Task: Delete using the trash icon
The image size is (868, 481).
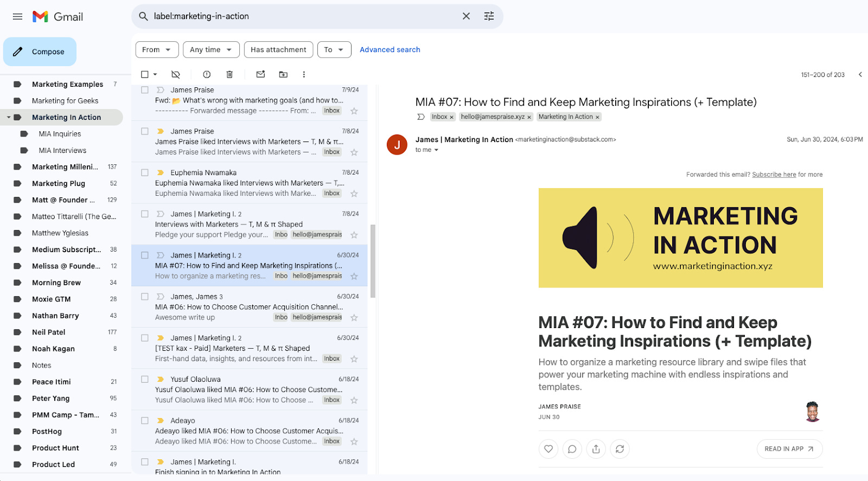Action: click(229, 74)
